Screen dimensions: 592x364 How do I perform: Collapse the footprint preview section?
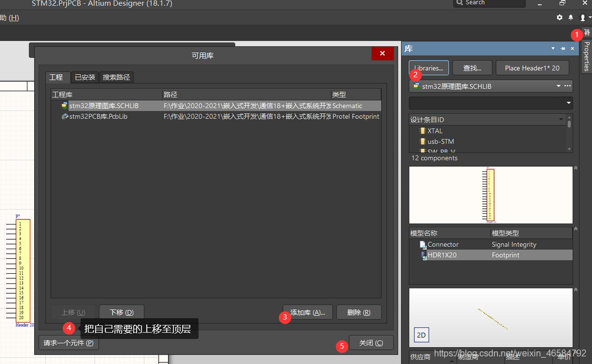point(576,290)
